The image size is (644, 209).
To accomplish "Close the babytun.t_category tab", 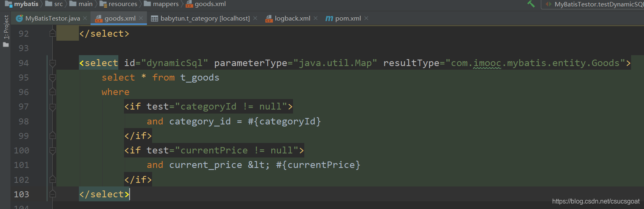I will tap(255, 18).
